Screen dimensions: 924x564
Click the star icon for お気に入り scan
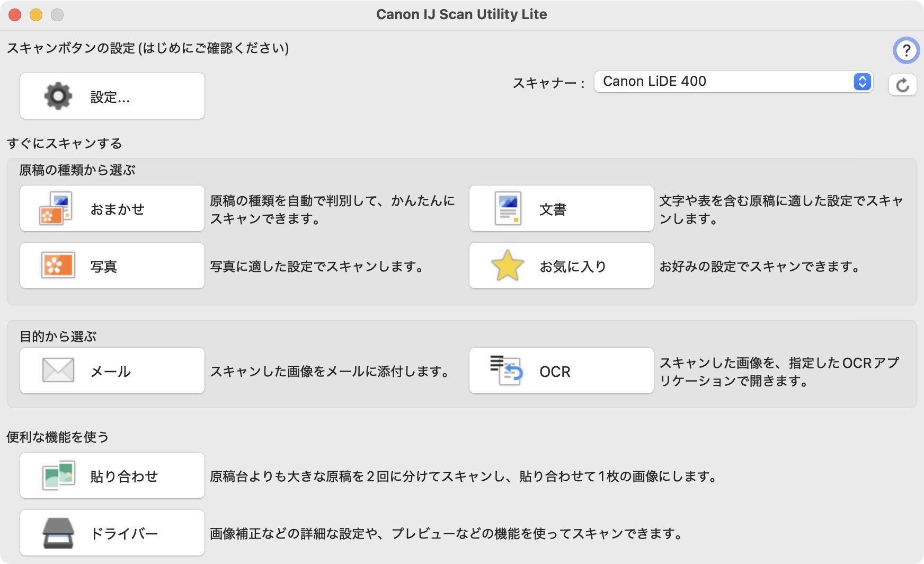(x=507, y=265)
